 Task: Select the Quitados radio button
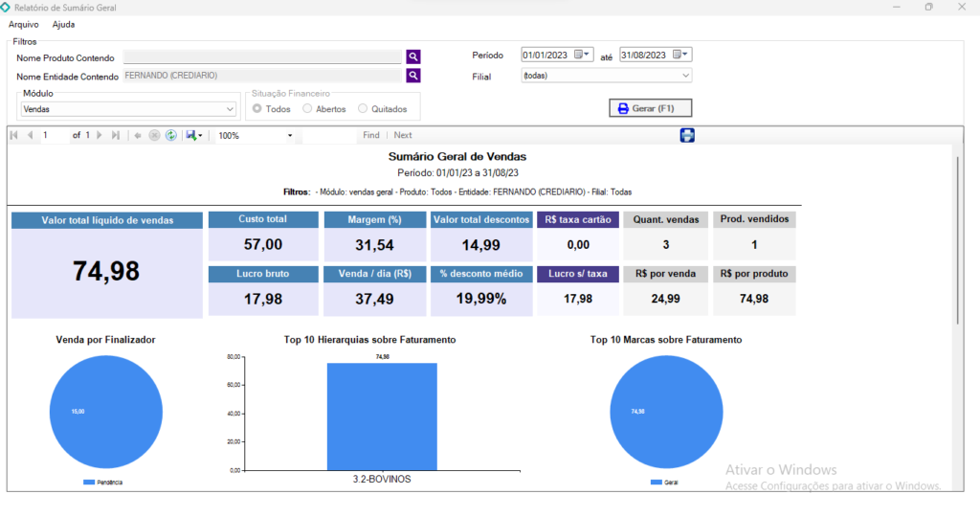tap(363, 109)
